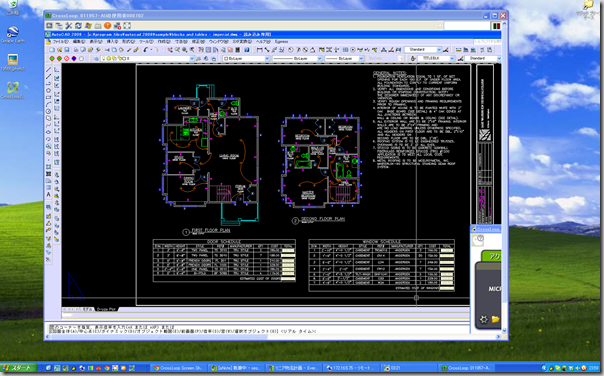Screen dimensions: 604x376
Task: Click the Center Mark dimension icon
Action: tap(352, 50)
